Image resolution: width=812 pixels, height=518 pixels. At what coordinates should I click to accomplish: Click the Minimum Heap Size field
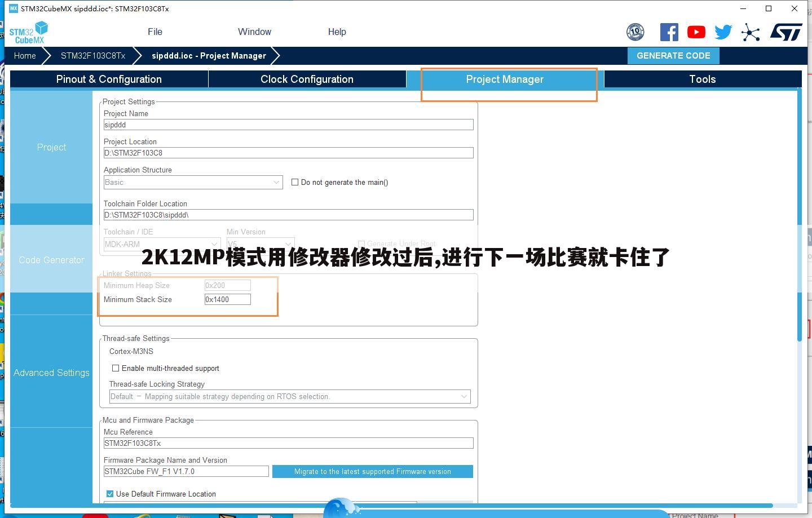[227, 286]
